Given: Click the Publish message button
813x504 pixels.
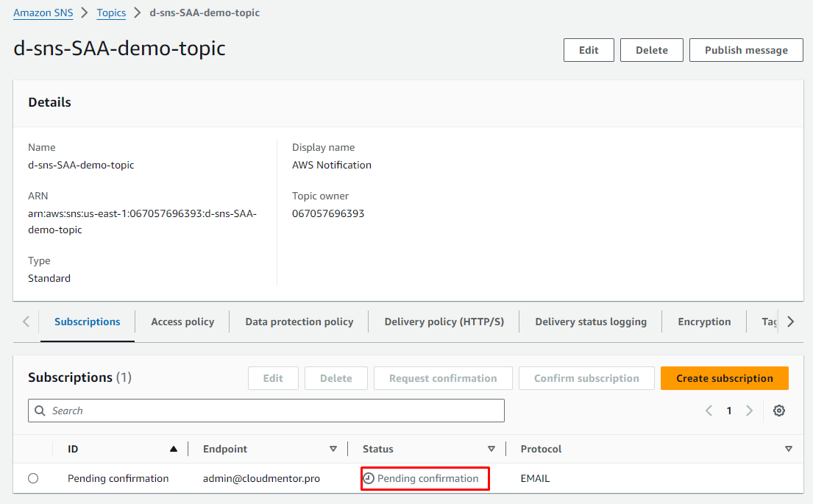Looking at the screenshot, I should tap(746, 50).
